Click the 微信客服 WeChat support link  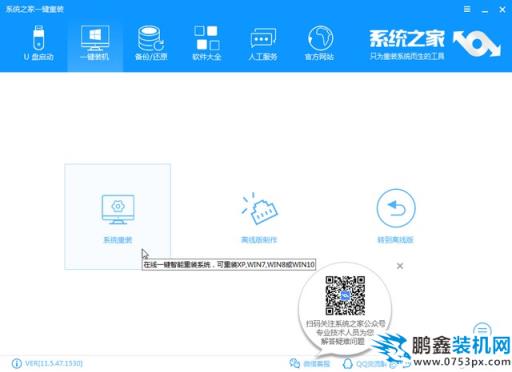point(310,364)
